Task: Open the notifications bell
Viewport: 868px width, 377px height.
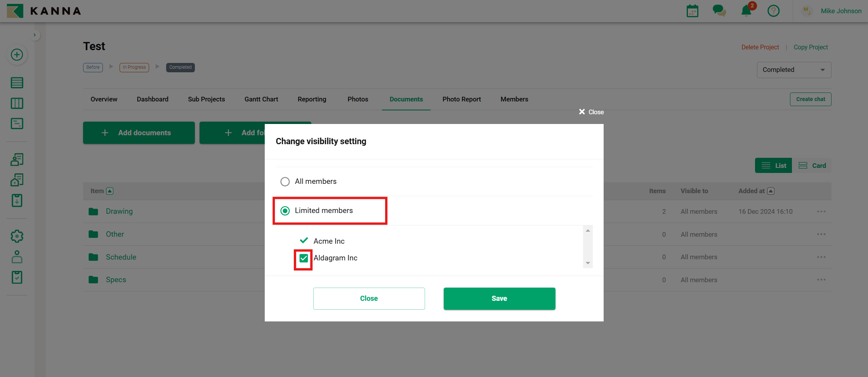Action: click(x=746, y=10)
